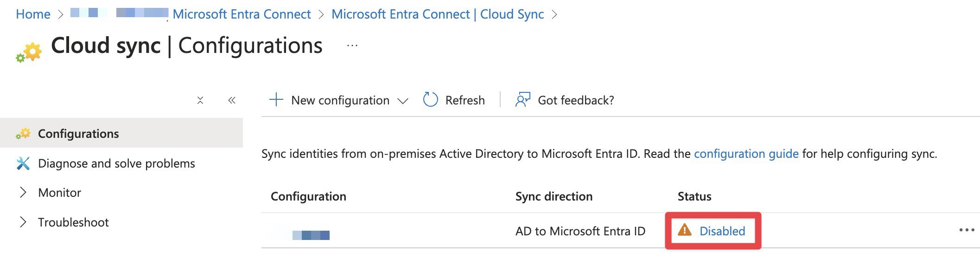Image resolution: width=980 pixels, height=259 pixels.
Task: Open the New configuration dropdown arrow
Action: 403,101
